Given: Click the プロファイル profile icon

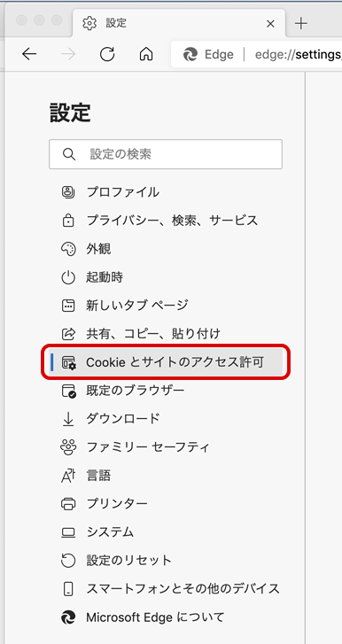Looking at the screenshot, I should (68, 192).
